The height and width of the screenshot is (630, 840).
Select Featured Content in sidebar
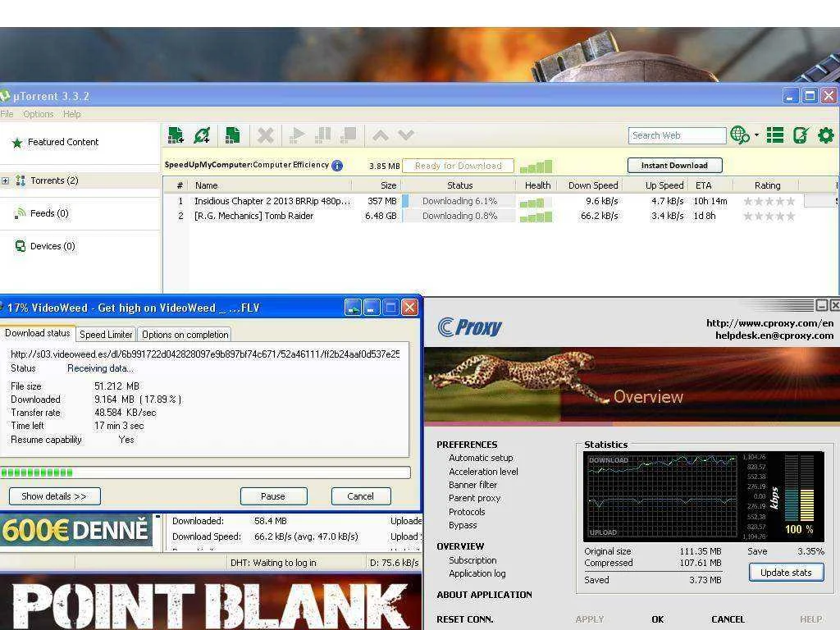pyautogui.click(x=63, y=142)
